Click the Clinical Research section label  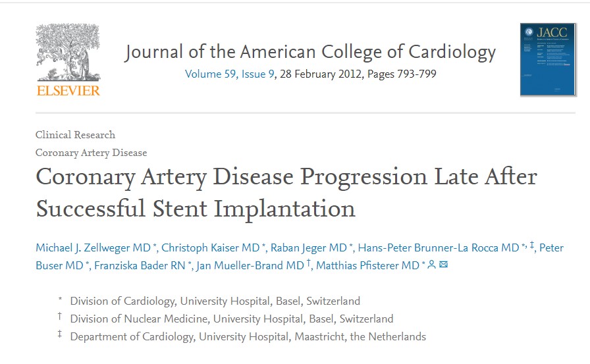point(76,135)
